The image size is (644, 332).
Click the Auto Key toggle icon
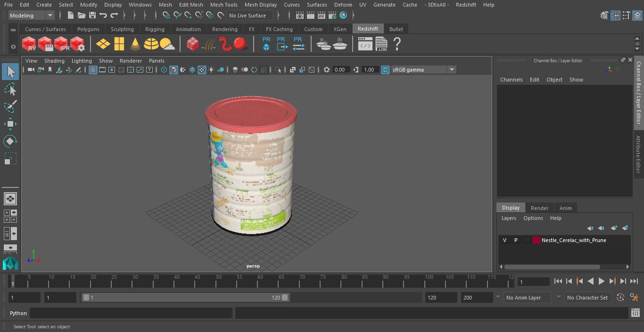[x=620, y=298]
